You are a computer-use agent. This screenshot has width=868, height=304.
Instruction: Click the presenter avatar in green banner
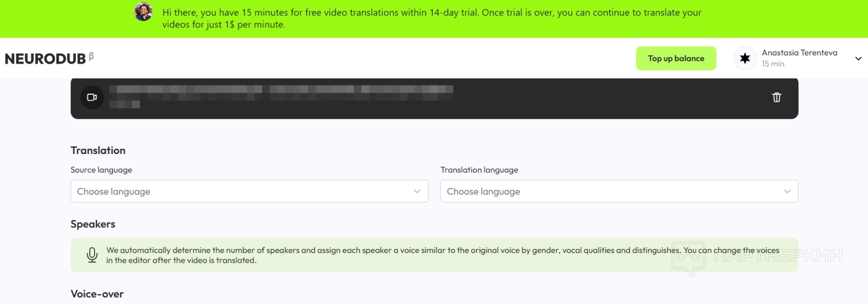pyautogui.click(x=144, y=12)
